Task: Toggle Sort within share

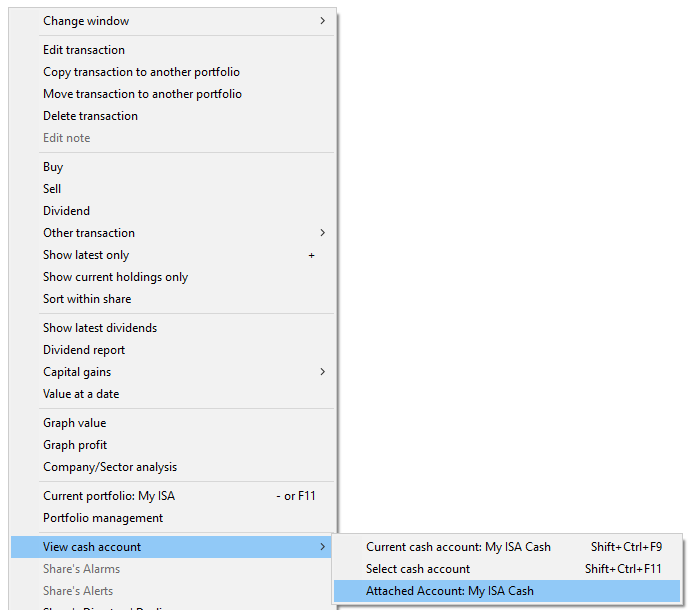Action: (x=87, y=299)
